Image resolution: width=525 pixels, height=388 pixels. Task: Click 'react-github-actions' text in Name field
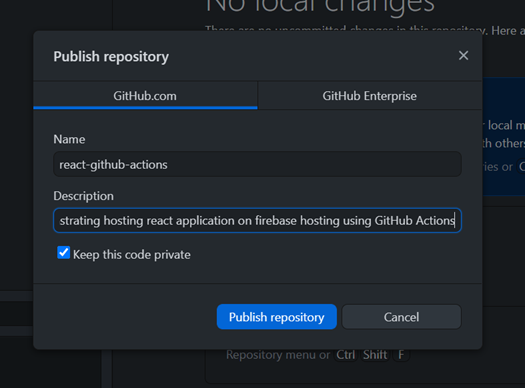click(x=113, y=164)
